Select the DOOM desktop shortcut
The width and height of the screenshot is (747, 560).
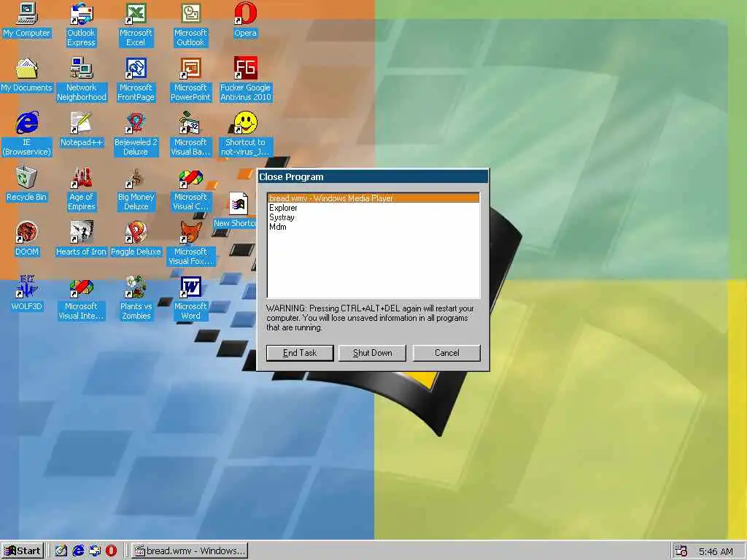27,239
